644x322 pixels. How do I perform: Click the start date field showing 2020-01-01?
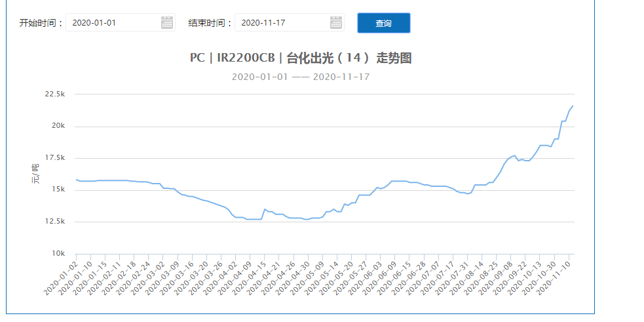tap(111, 23)
